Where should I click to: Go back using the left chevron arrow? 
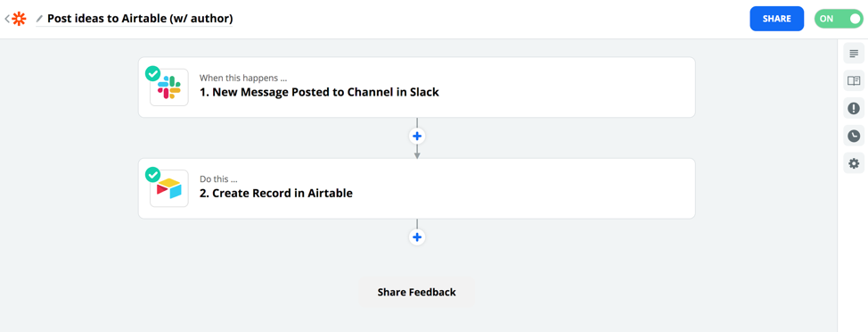tap(6, 19)
